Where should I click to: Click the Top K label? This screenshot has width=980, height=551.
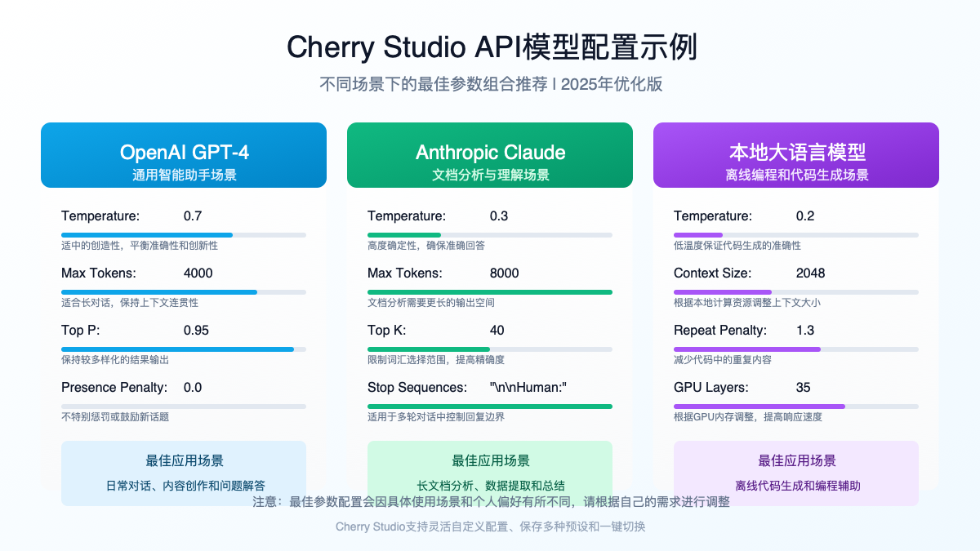pyautogui.click(x=387, y=331)
